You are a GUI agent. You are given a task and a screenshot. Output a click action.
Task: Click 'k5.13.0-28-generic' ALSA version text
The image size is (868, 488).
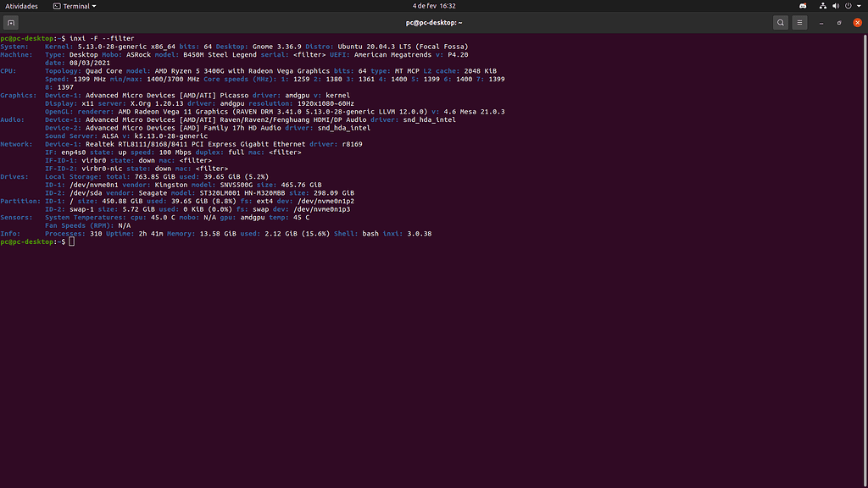[x=171, y=136]
